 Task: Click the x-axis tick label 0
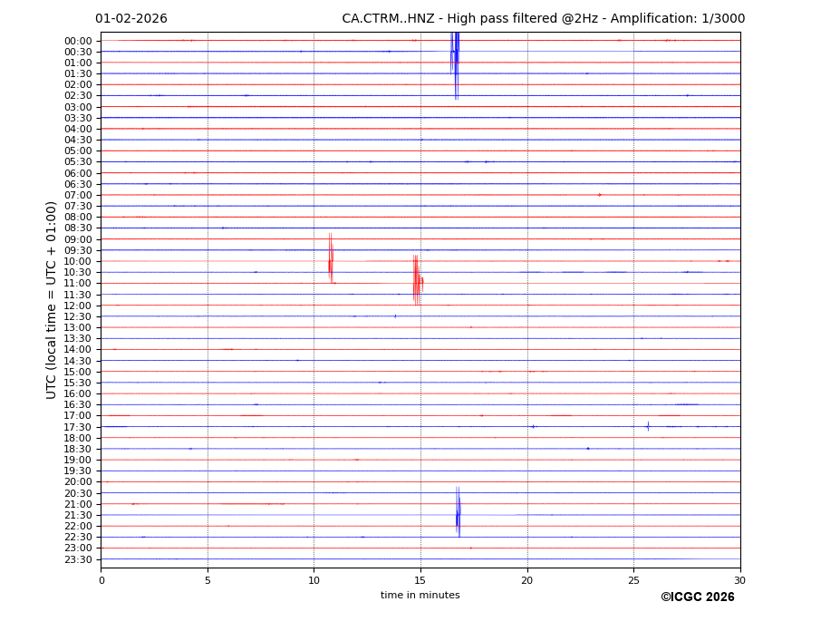(x=101, y=580)
